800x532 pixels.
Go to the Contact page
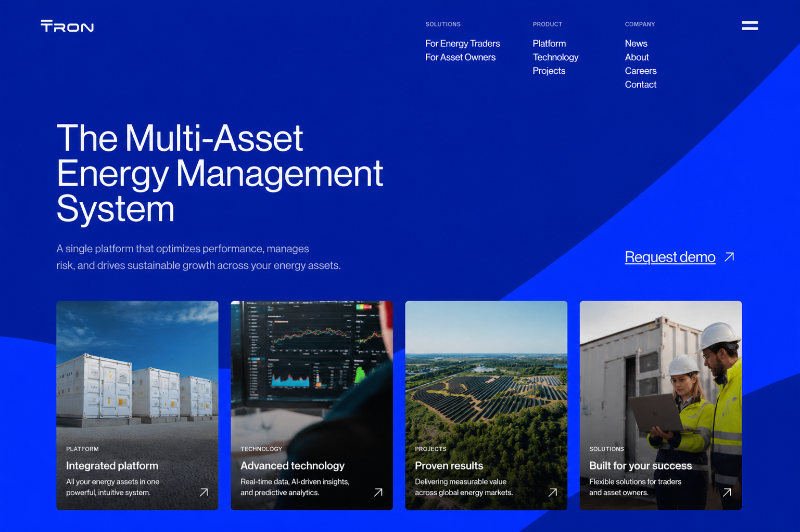point(641,84)
